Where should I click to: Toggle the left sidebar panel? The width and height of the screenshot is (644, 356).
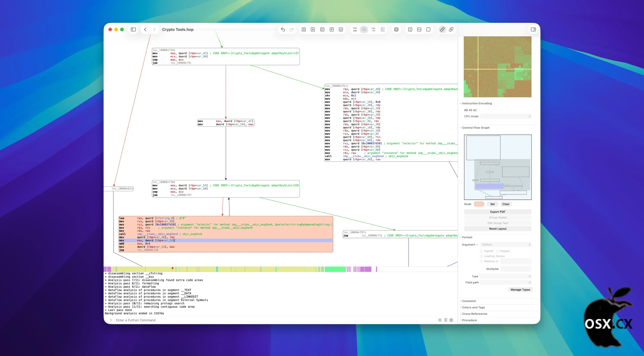(x=133, y=29)
